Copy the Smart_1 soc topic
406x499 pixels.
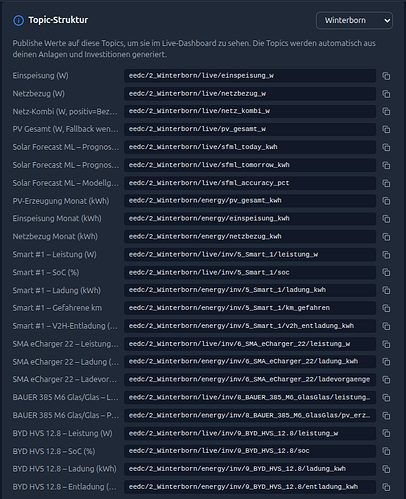(386, 272)
